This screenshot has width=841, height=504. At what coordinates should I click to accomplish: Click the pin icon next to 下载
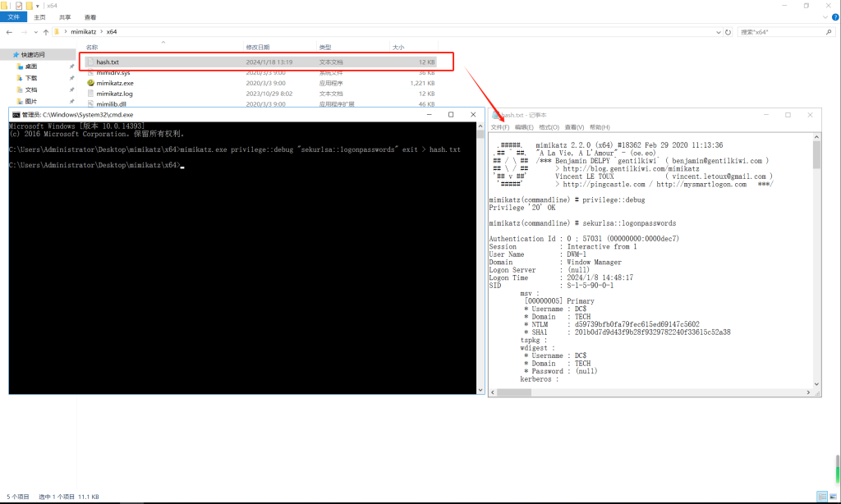tap(72, 78)
